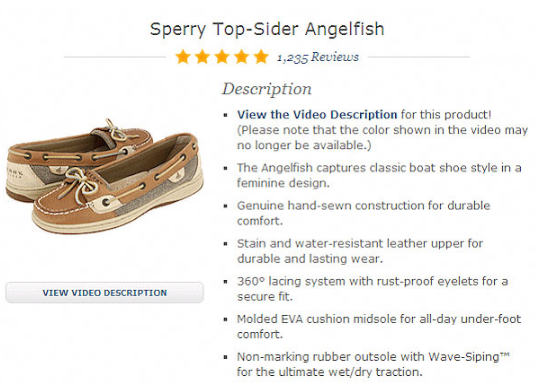Click the classic boat shoe style bullet

(379, 175)
